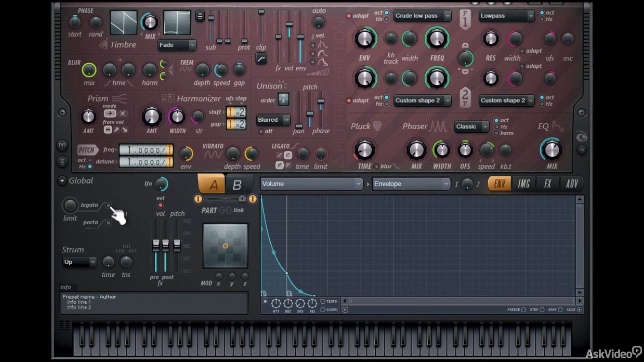Viewport: 644px width, 362px height.
Task: Toggle the STEP option
Action: (542, 310)
